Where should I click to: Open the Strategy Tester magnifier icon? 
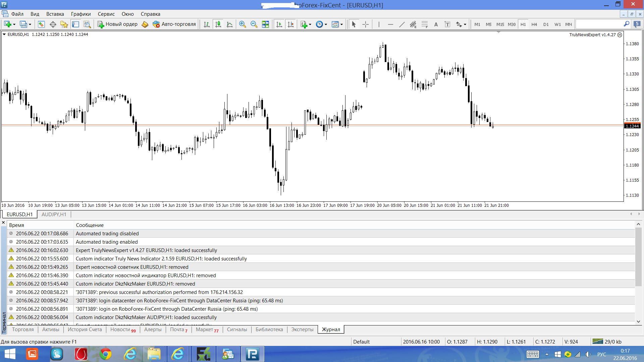[87, 24]
